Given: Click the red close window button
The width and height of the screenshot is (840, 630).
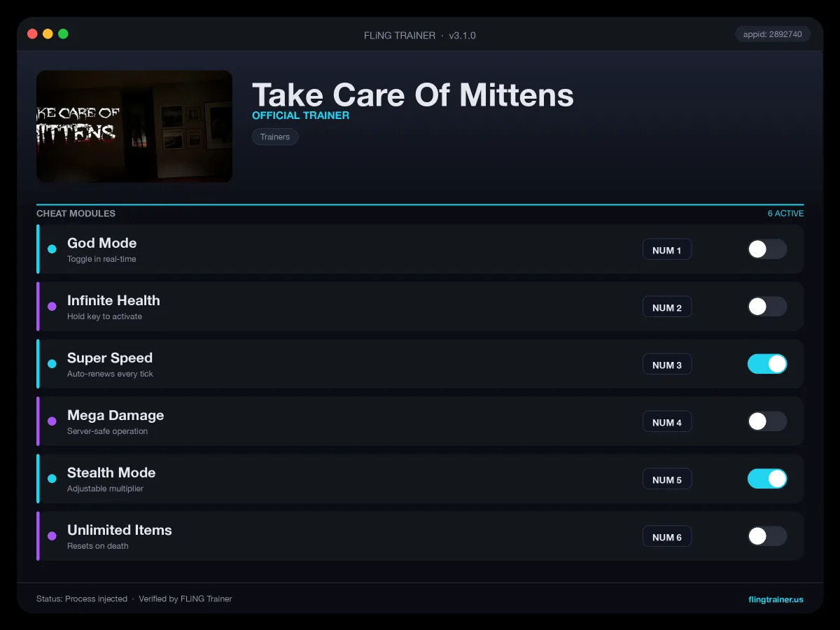Looking at the screenshot, I should [32, 34].
